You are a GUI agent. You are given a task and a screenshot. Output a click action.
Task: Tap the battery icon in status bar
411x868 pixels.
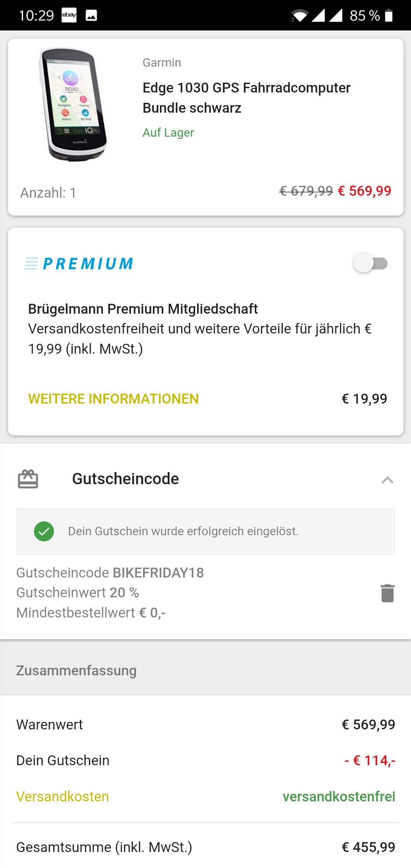(x=389, y=16)
